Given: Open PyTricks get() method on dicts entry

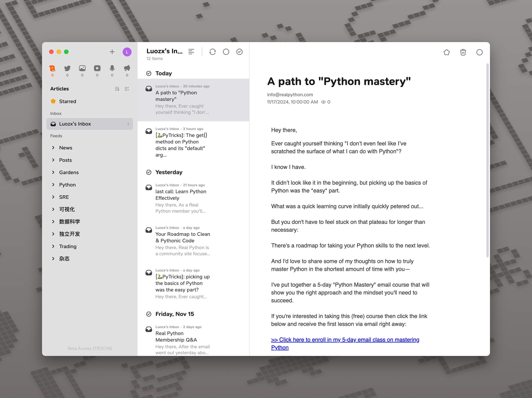Looking at the screenshot, I should [193, 143].
